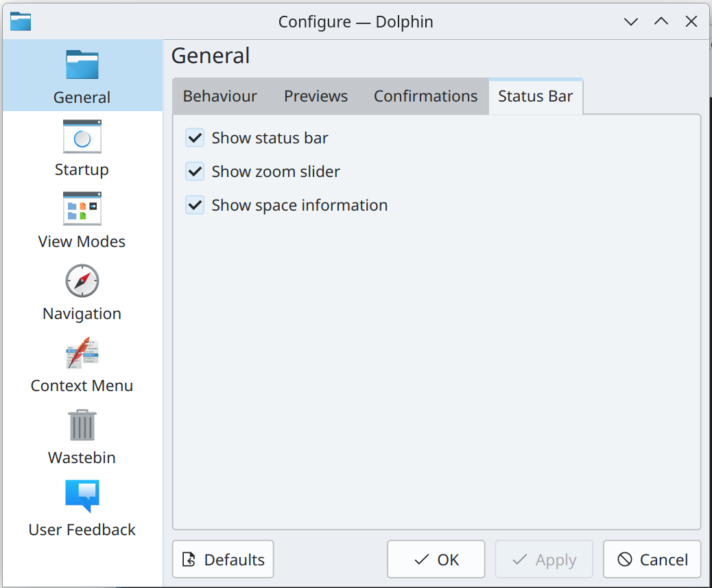The width and height of the screenshot is (712, 588).
Task: Open the Previews tab
Action: click(x=316, y=97)
